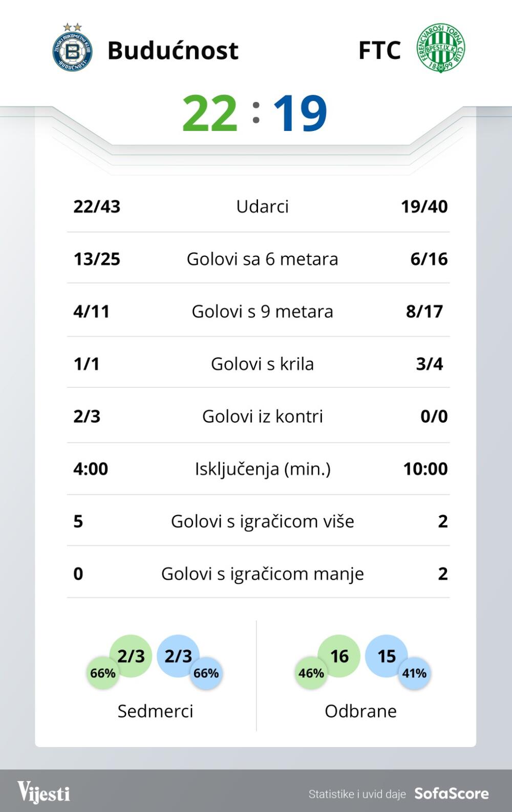Click the Isključenja (min.) row label
Screen dimensions: 512x812
coord(262,469)
